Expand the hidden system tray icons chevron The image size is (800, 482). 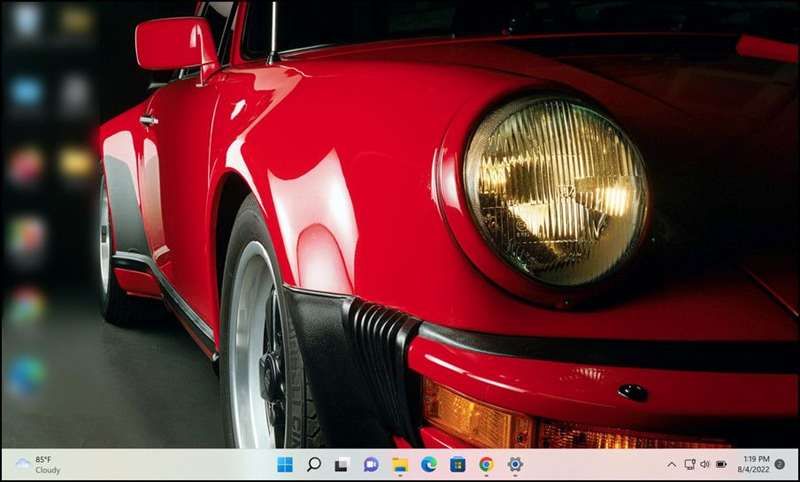(x=672, y=464)
